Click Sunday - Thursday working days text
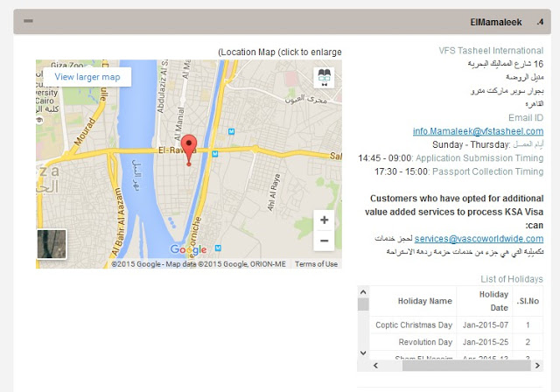Image resolution: width=560 pixels, height=392 pixels. point(471,144)
